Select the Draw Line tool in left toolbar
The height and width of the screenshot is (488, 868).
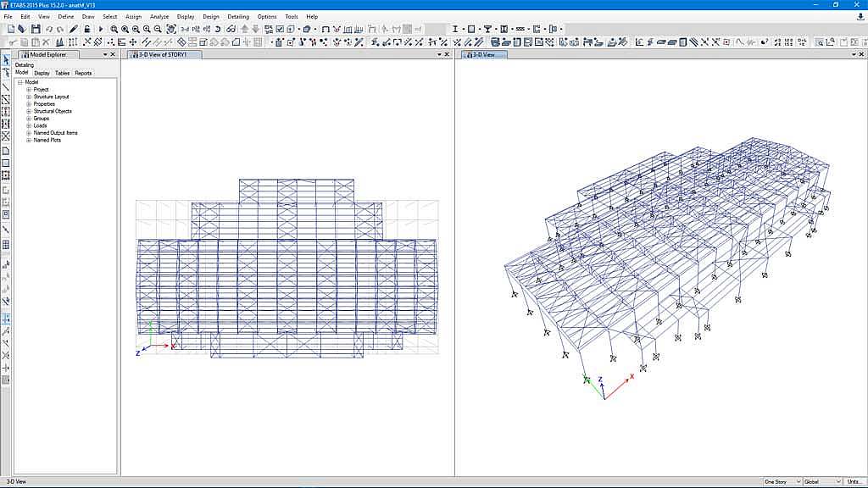(6, 87)
